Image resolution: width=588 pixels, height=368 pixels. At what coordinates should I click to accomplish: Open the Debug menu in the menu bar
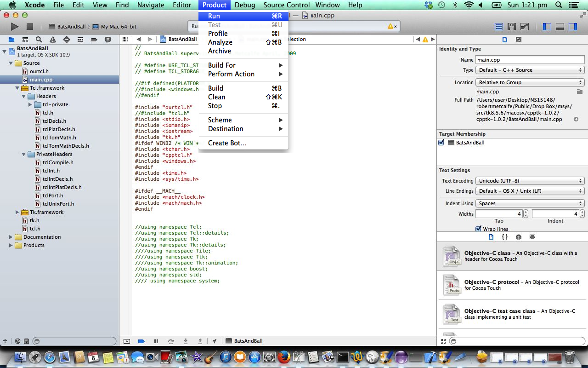click(x=245, y=5)
